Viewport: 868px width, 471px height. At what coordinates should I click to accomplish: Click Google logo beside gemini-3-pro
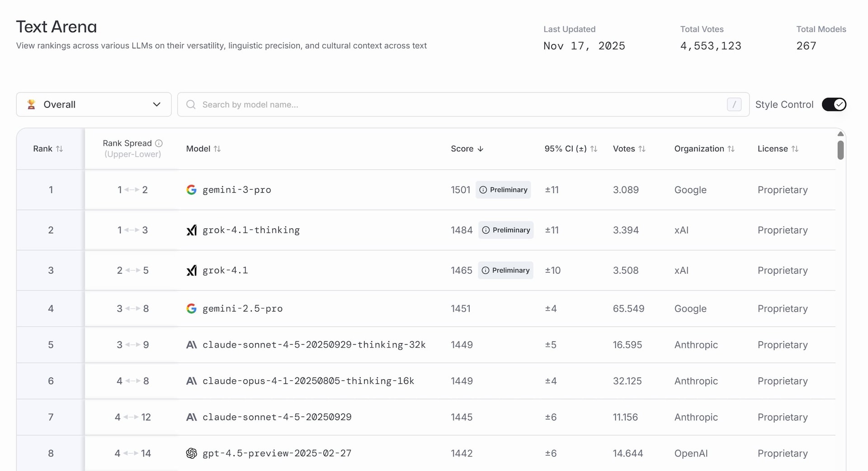[x=191, y=190]
